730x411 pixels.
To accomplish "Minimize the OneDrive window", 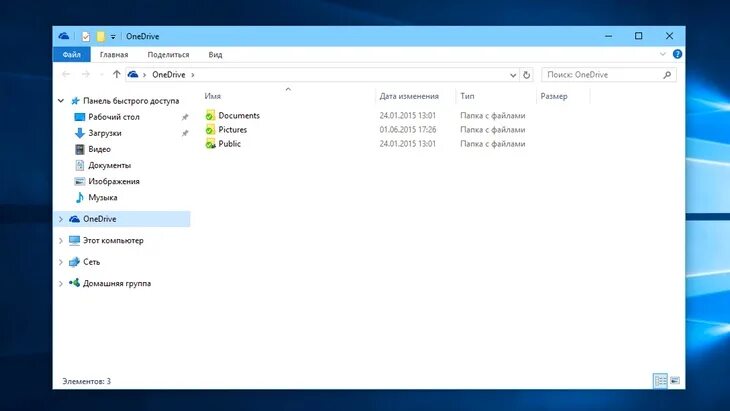I will (608, 36).
